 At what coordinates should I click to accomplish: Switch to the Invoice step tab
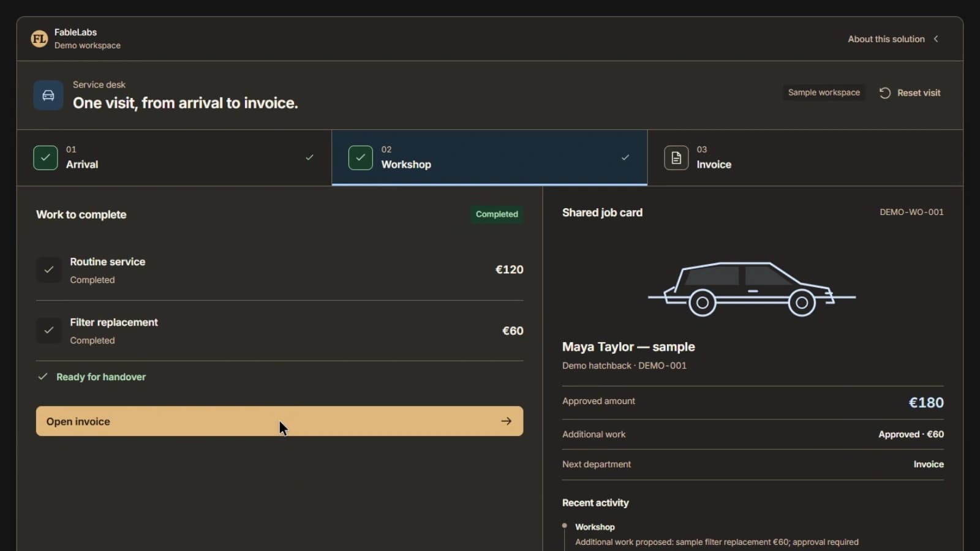805,157
